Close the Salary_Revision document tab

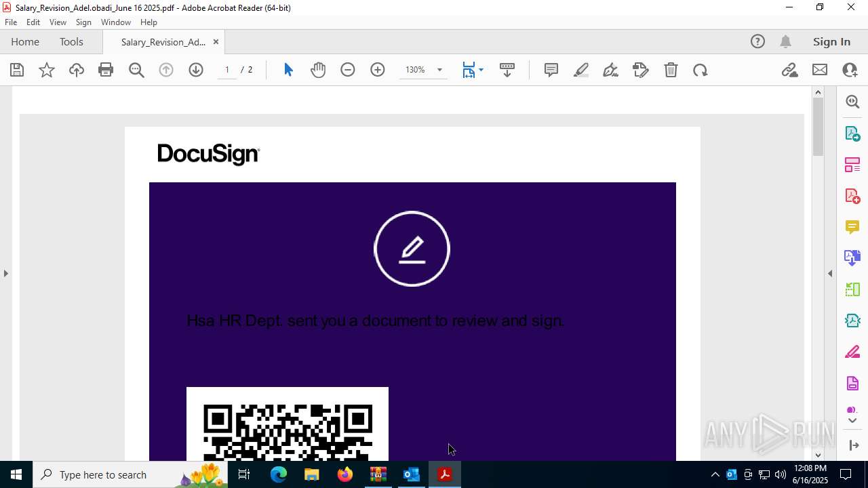216,42
